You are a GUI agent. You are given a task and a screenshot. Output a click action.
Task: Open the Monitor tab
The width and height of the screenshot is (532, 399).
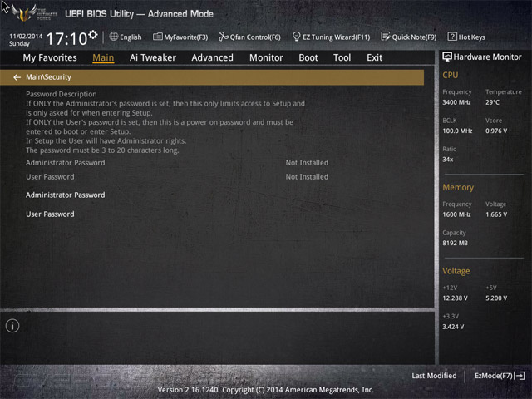(266, 57)
